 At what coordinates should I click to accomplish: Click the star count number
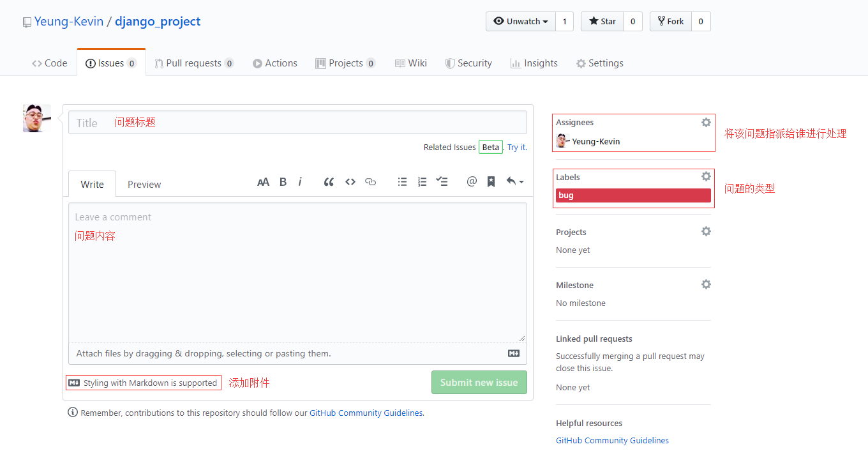click(632, 21)
